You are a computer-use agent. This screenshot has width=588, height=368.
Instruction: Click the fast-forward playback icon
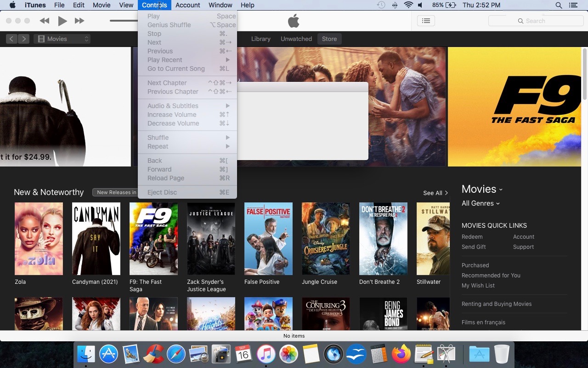79,20
